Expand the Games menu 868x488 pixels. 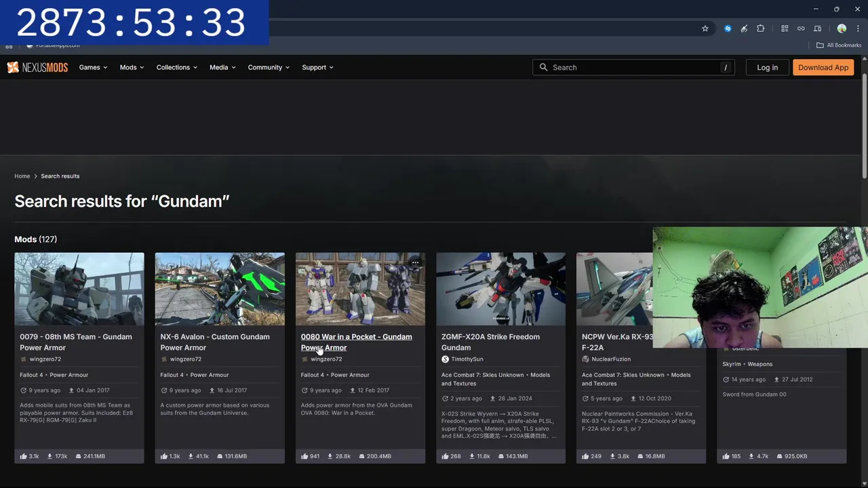click(x=93, y=67)
